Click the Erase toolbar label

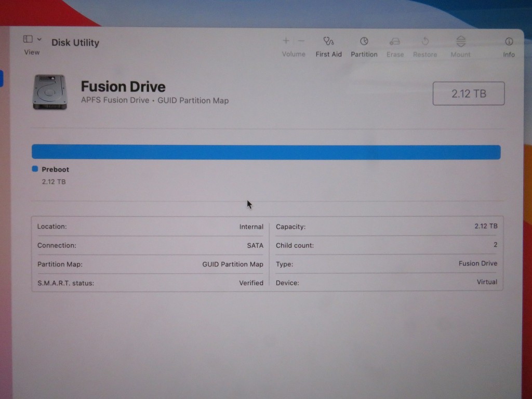click(x=395, y=55)
